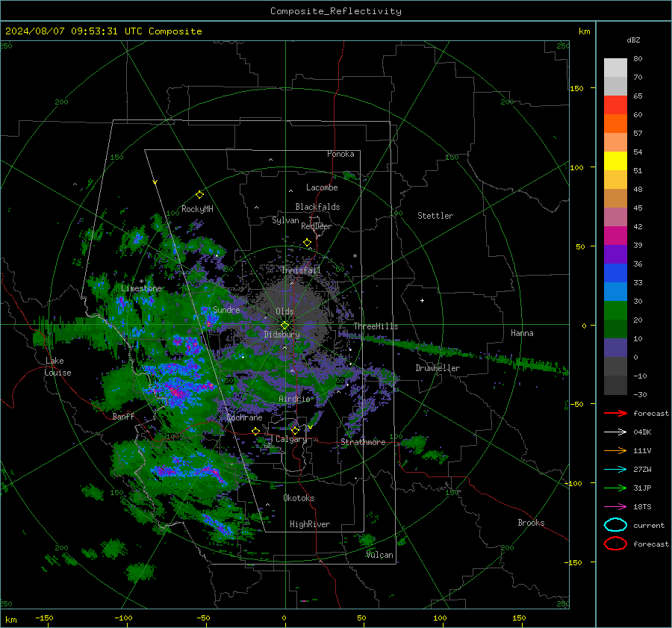Click the Drumheller label
Viewport: 672px width, 628px height.
(x=438, y=368)
